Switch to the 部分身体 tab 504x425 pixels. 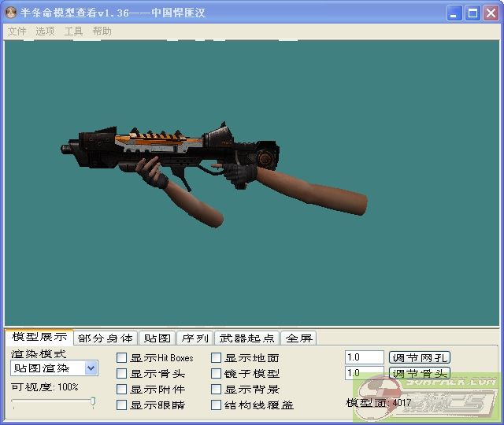pos(106,338)
